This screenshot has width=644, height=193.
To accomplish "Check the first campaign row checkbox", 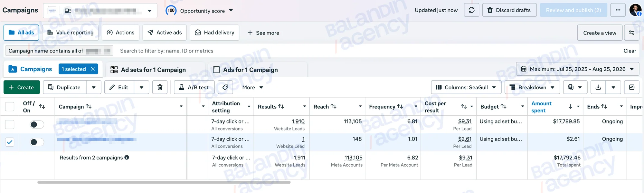I will click(x=10, y=124).
